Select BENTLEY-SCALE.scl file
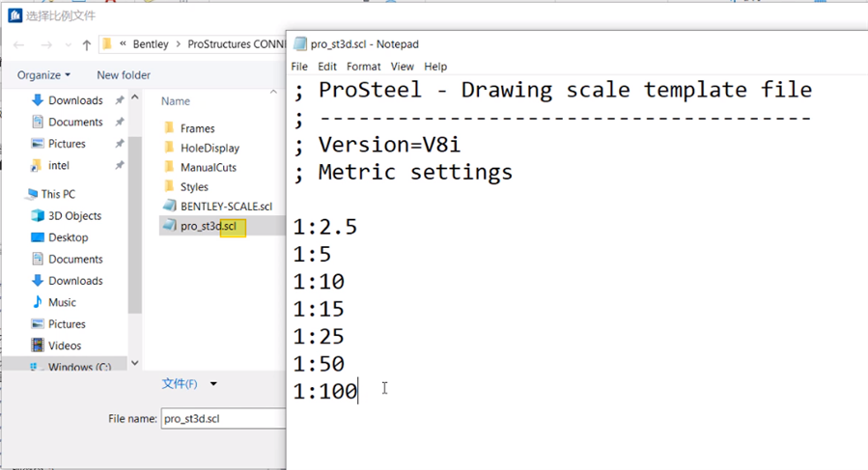 (x=226, y=206)
